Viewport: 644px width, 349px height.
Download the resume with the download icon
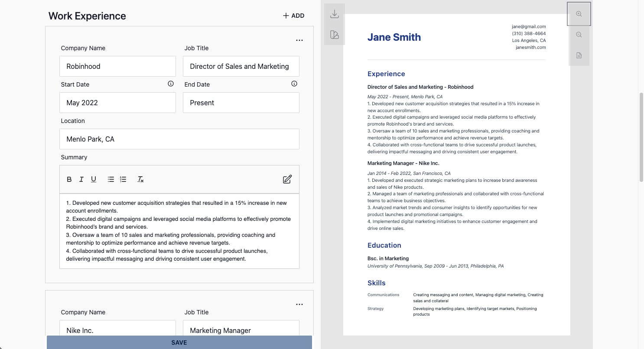click(334, 14)
